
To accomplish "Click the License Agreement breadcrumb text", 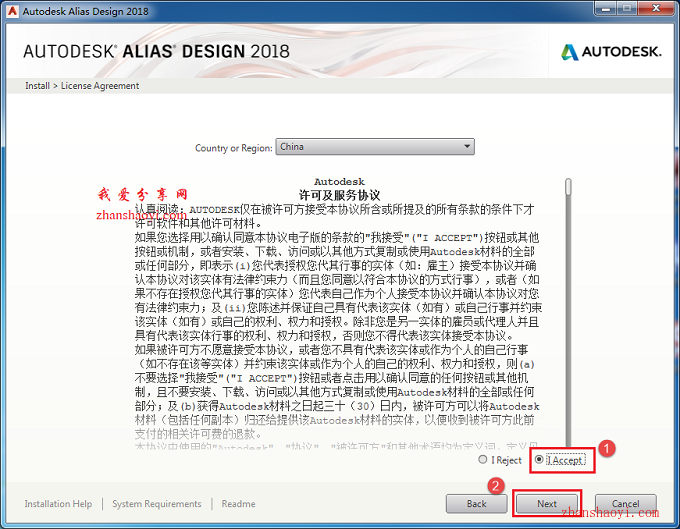I will pos(100,86).
